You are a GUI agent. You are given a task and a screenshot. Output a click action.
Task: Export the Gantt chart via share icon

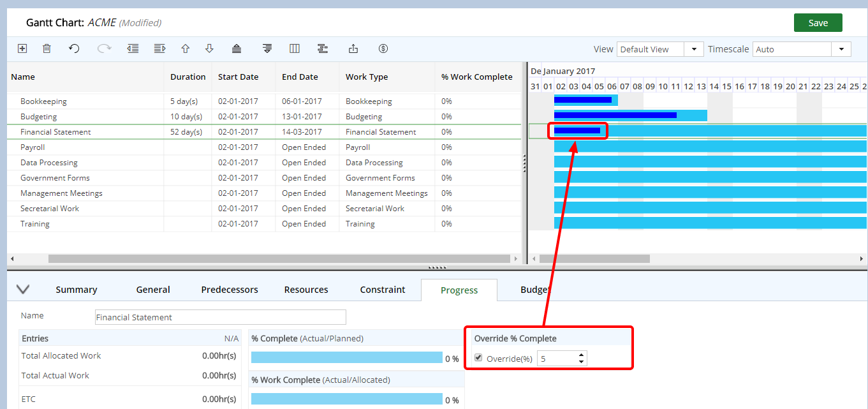tap(353, 48)
